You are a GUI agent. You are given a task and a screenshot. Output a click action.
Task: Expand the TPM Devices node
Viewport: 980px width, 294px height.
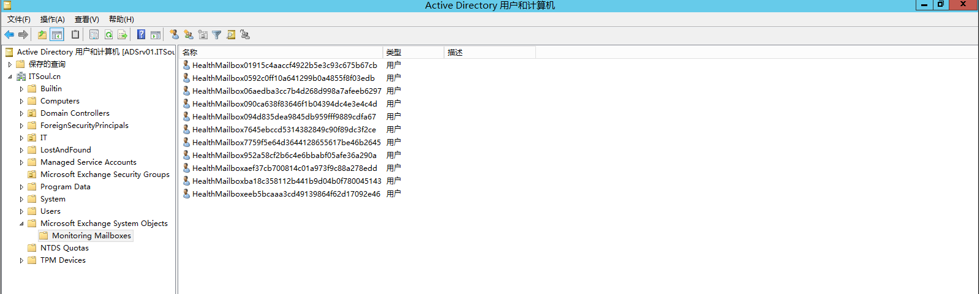pos(21,260)
